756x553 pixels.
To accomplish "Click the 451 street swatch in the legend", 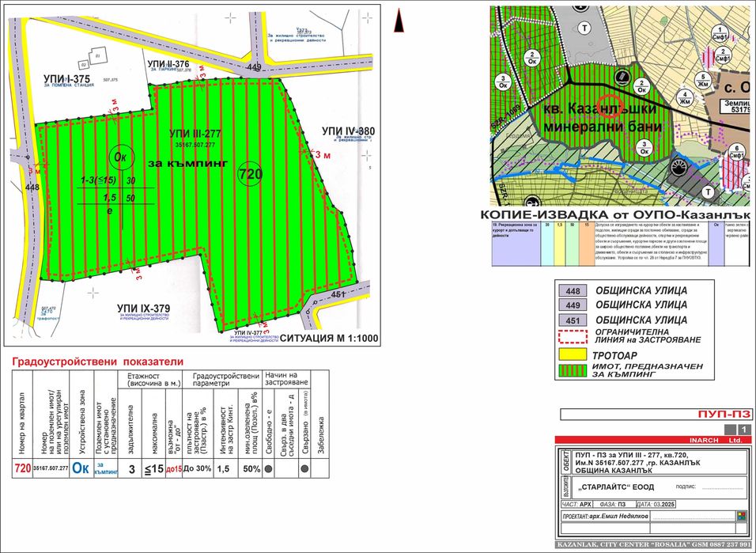I will (x=573, y=320).
